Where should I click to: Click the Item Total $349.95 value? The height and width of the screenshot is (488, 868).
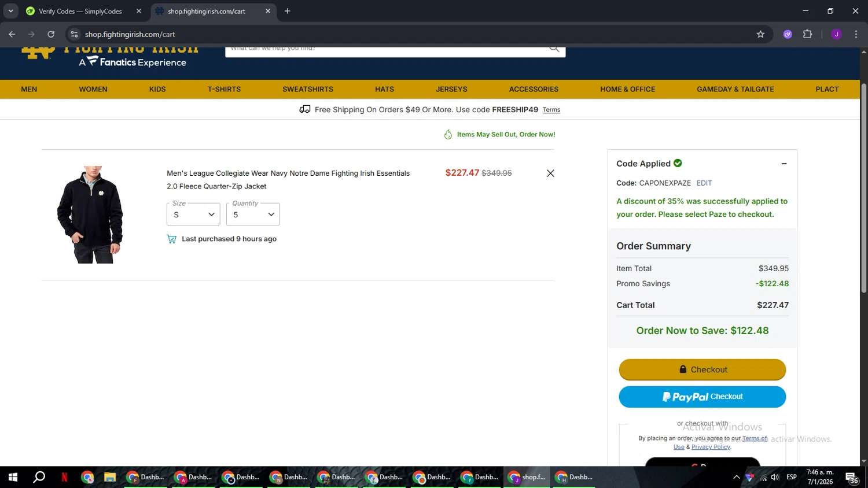(773, 269)
